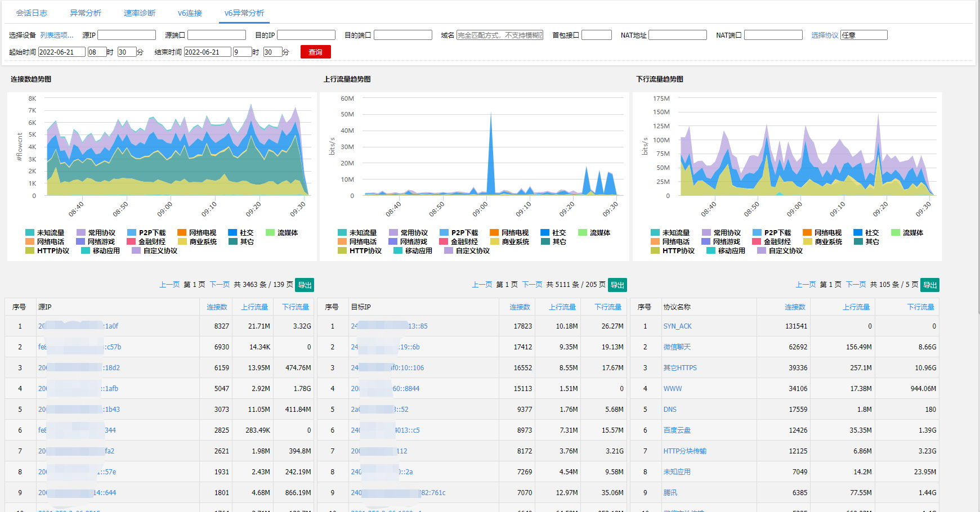Click the red 查询 button
The height and width of the screenshot is (512, 980).
tap(316, 52)
